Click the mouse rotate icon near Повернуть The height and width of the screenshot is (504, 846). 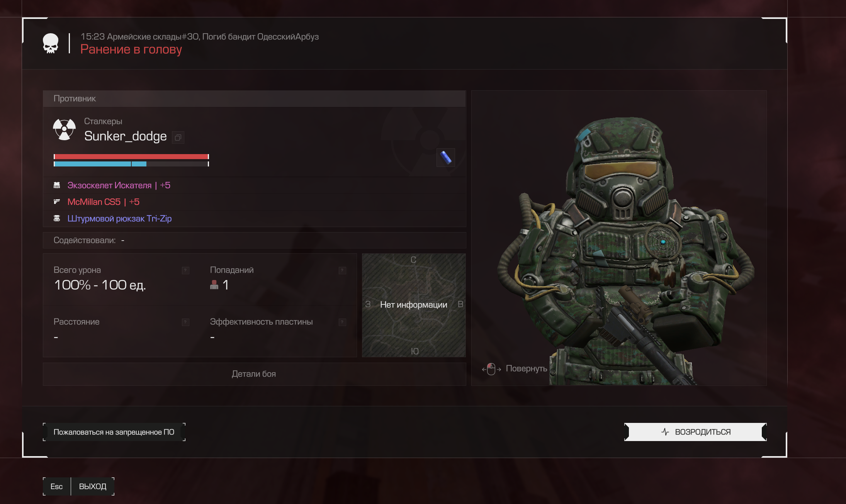[x=491, y=369]
